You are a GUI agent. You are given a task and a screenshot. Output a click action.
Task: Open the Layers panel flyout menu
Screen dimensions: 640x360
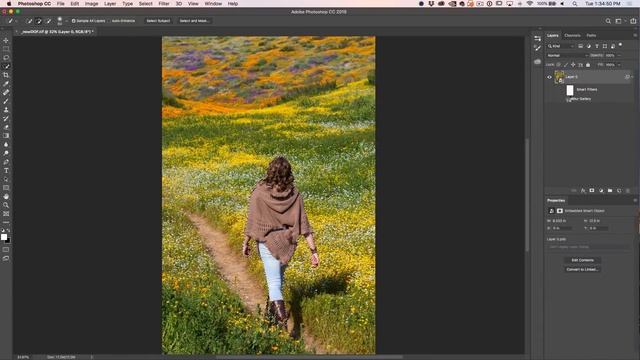pos(635,36)
